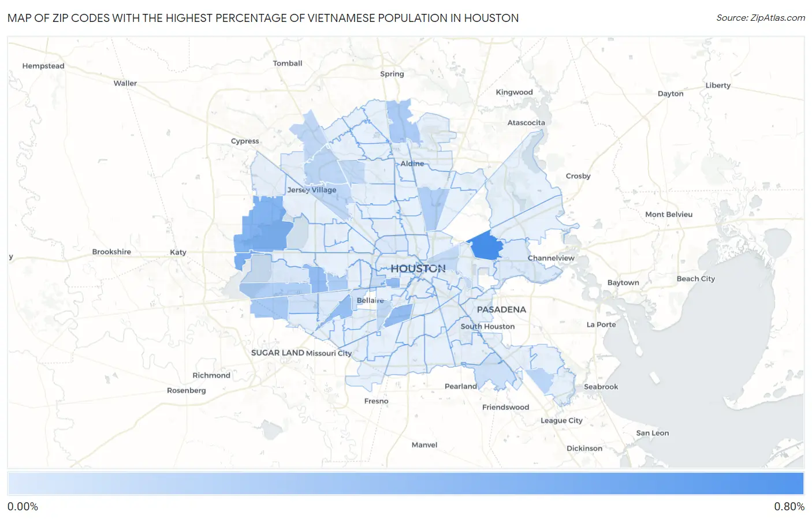Click the Baytown label

623,283
